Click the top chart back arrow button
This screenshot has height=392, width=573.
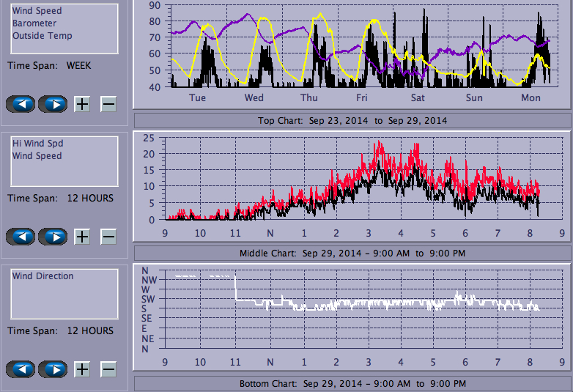(21, 104)
